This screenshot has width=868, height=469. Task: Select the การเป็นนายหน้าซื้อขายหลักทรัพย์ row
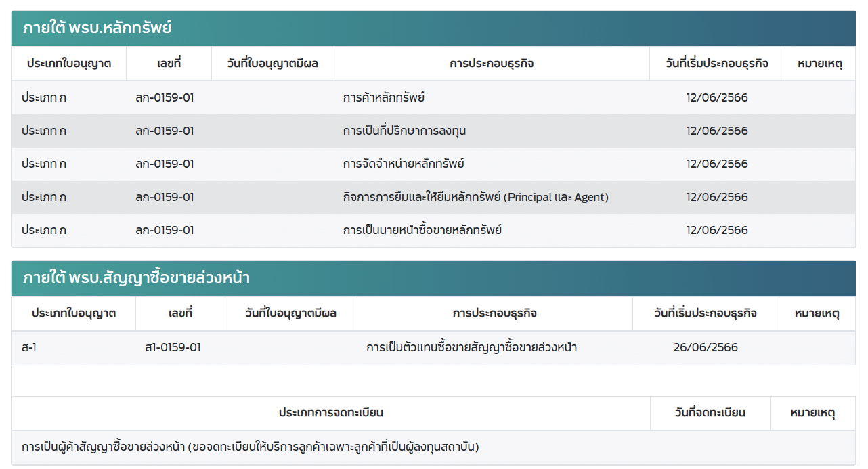422,230
